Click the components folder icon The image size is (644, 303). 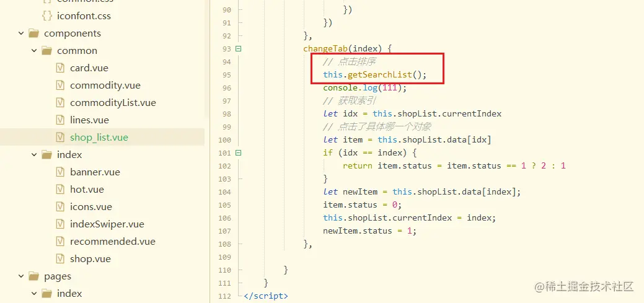point(34,33)
